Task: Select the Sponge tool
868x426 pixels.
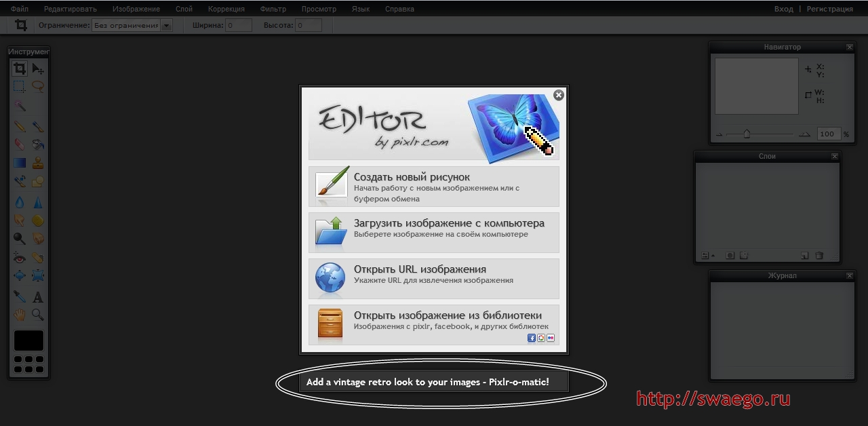Action: (38, 220)
